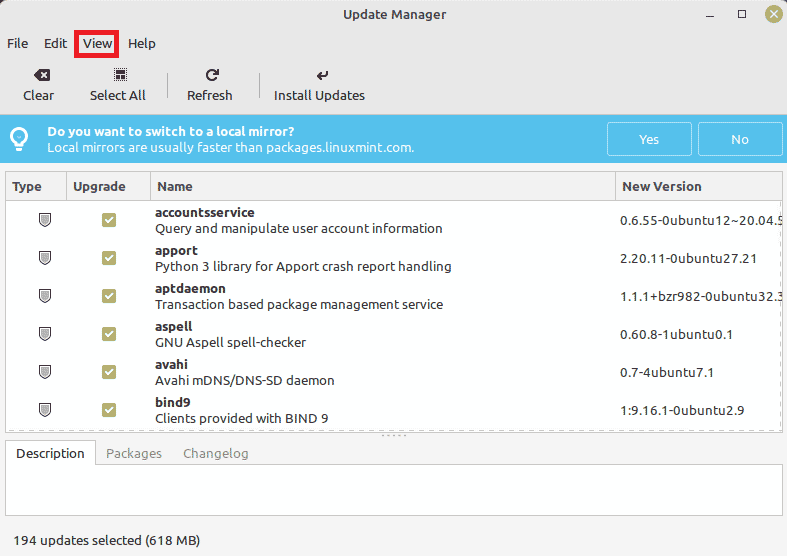This screenshot has width=787, height=556.
Task: Sort by the Name column header
Action: [383, 187]
